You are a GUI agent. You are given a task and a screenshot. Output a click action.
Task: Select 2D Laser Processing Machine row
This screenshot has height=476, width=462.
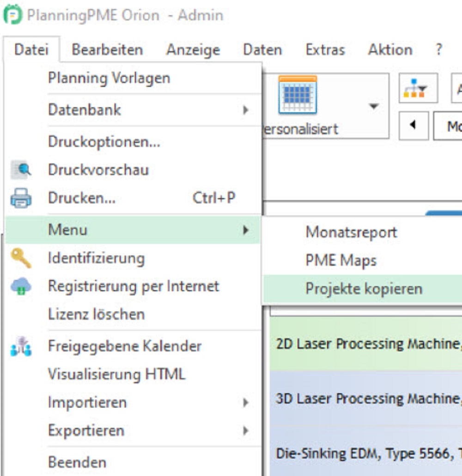(366, 344)
